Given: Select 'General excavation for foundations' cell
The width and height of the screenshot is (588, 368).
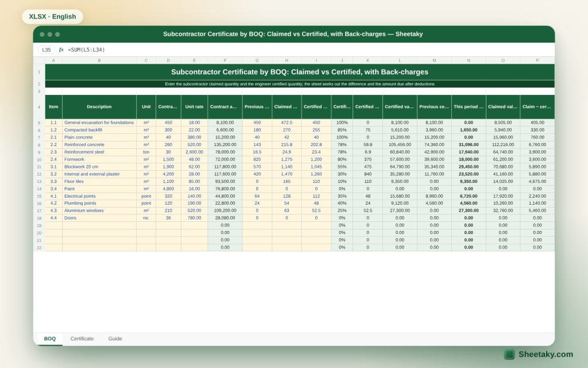Looking at the screenshot, I should click(99, 122).
